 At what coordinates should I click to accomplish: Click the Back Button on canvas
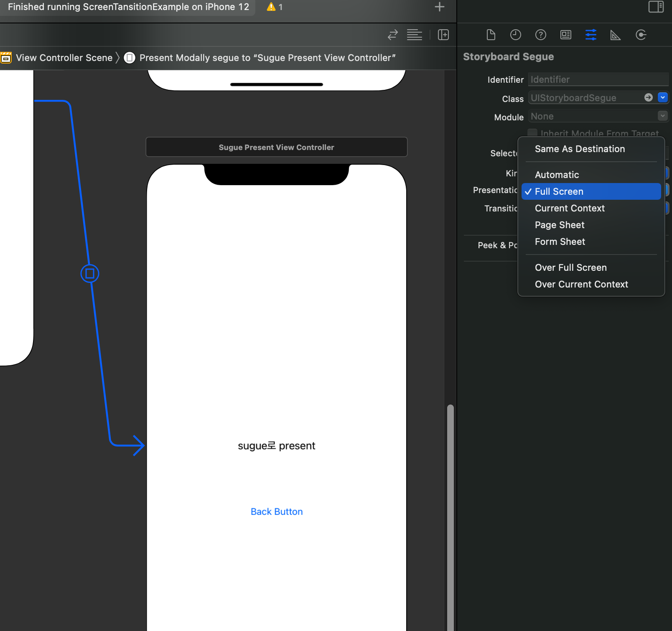tap(277, 511)
